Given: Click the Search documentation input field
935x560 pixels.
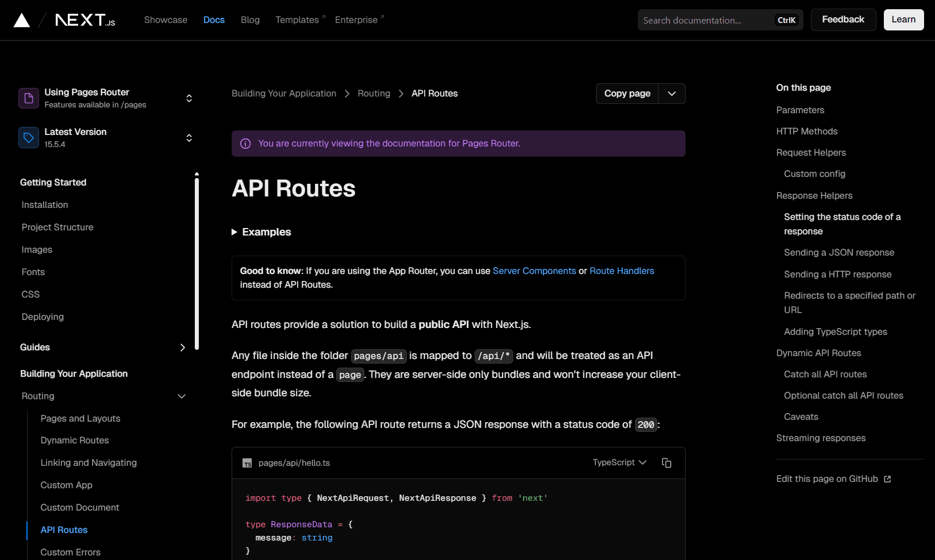Looking at the screenshot, I should (707, 20).
